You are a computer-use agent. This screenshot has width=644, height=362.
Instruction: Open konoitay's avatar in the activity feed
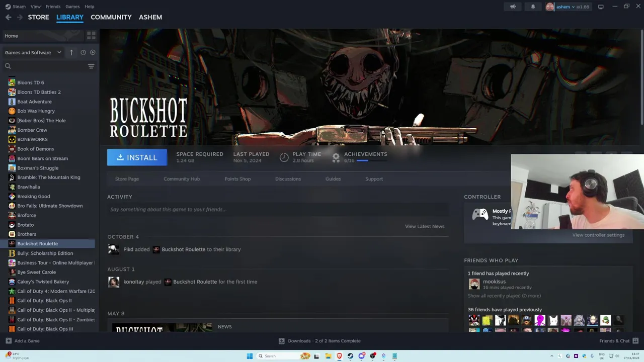[114, 282]
